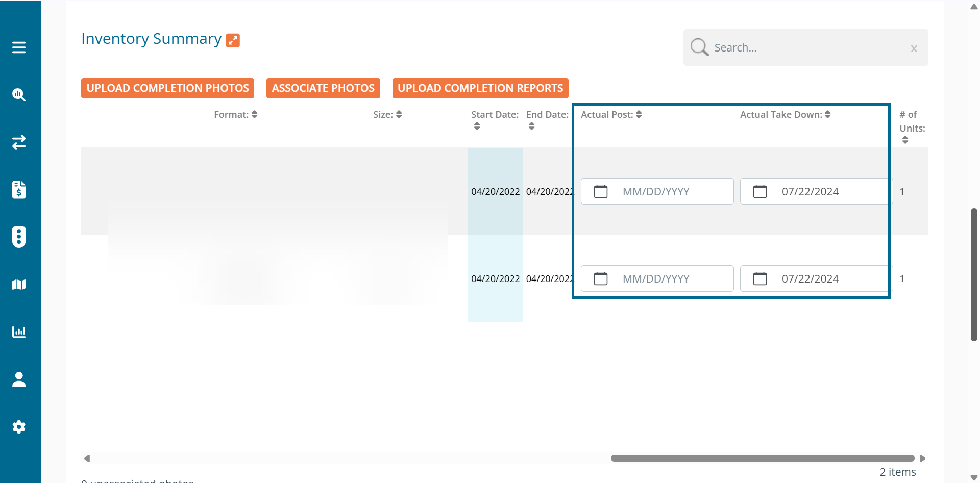Open the invoice dollar document icon
The width and height of the screenshot is (980, 483).
tap(19, 190)
